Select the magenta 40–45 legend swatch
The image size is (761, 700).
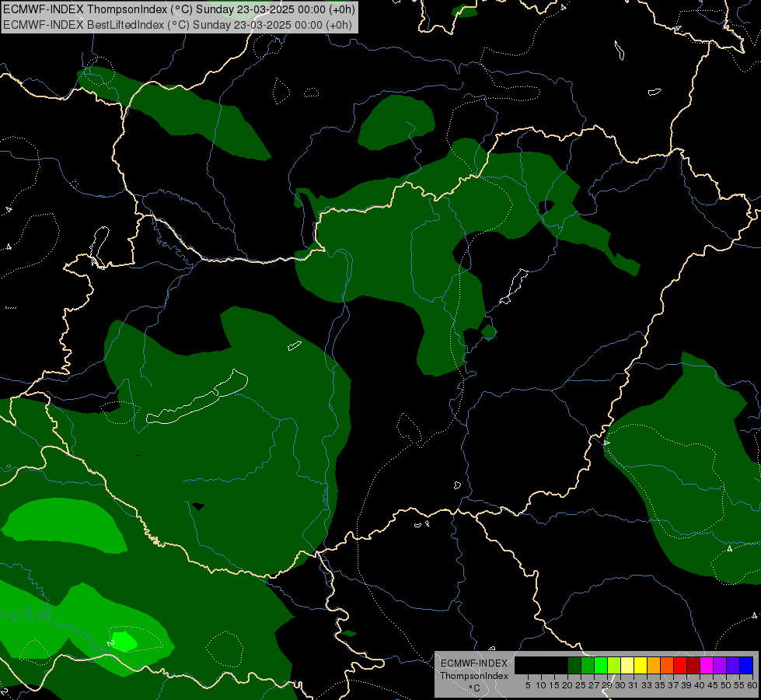pyautogui.click(x=707, y=665)
